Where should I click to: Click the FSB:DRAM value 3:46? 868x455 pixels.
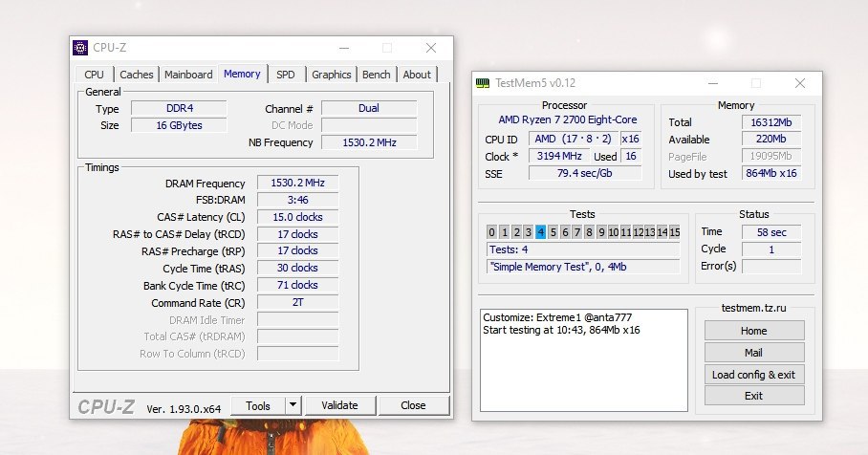pyautogui.click(x=298, y=200)
